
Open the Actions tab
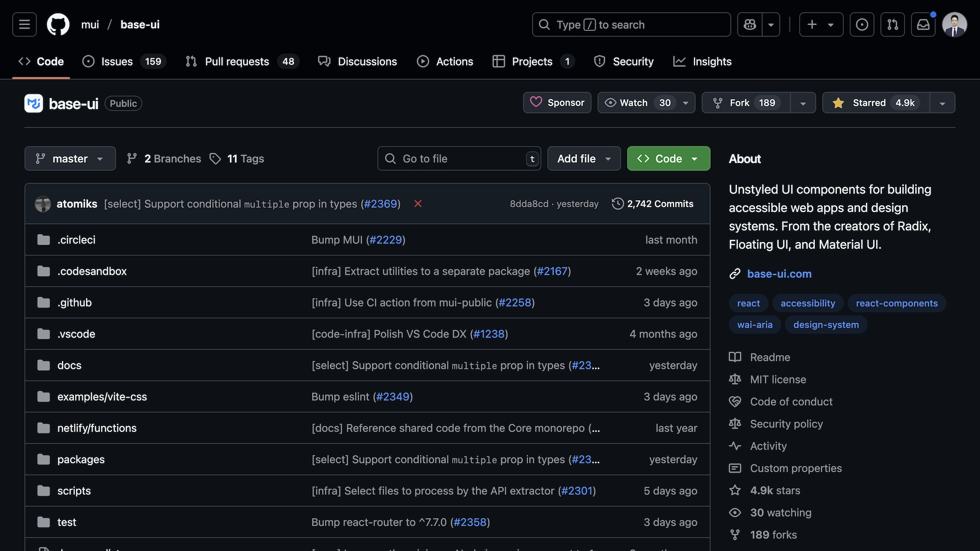click(x=445, y=62)
